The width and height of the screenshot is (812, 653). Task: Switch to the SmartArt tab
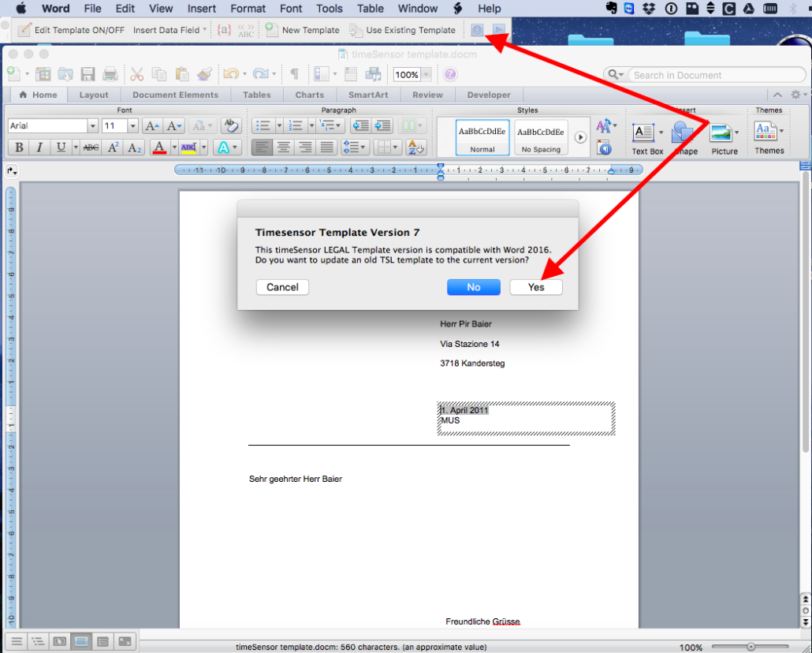368,95
